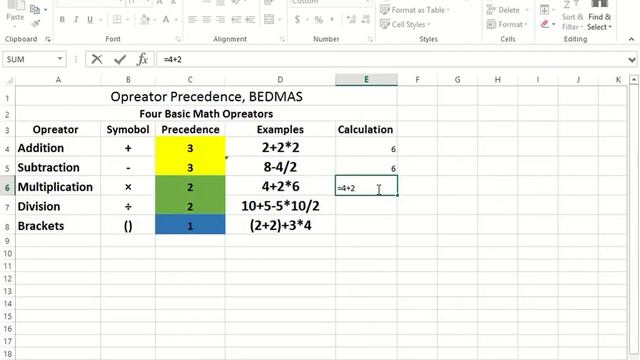Click yellow Precedence cell for Addition
The width and height of the screenshot is (640, 360).
(x=190, y=148)
